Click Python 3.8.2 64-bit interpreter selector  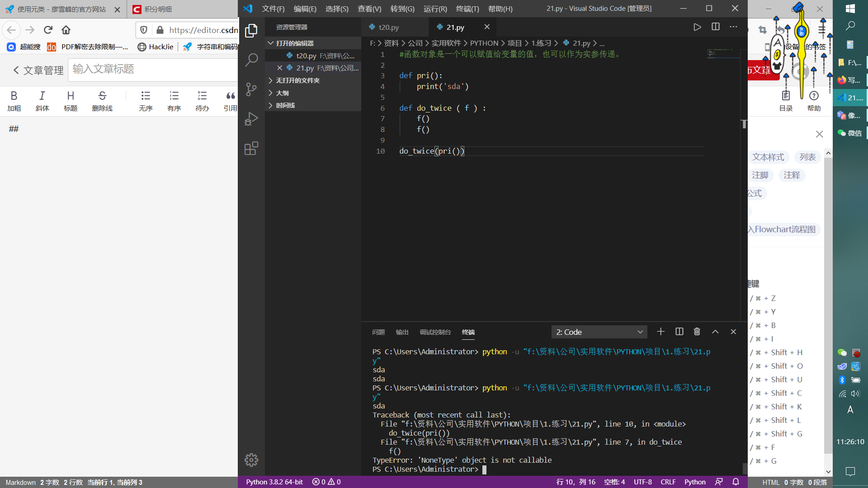tap(274, 482)
